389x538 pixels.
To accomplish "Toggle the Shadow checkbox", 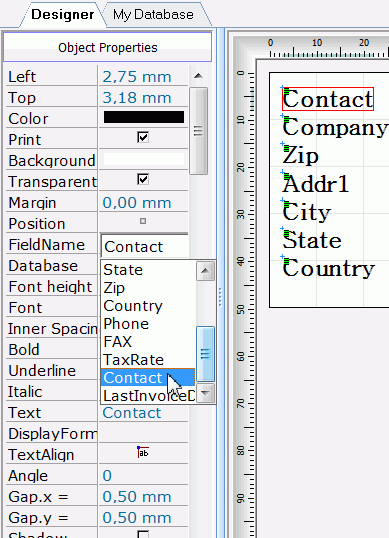I will [x=143, y=535].
